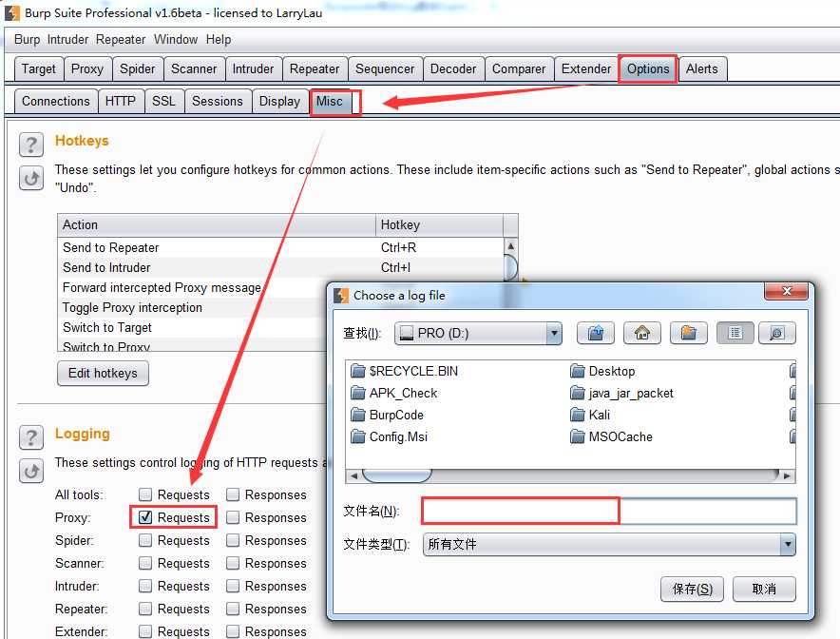Click the Edit hotkeys button
The image size is (840, 639).
pyautogui.click(x=103, y=373)
